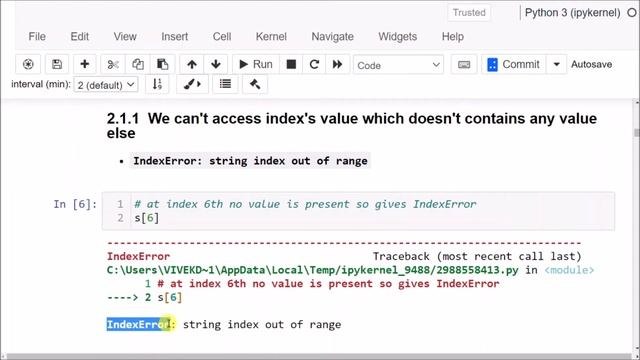Copy selected cells icon
The height and width of the screenshot is (360, 640).
point(138,64)
